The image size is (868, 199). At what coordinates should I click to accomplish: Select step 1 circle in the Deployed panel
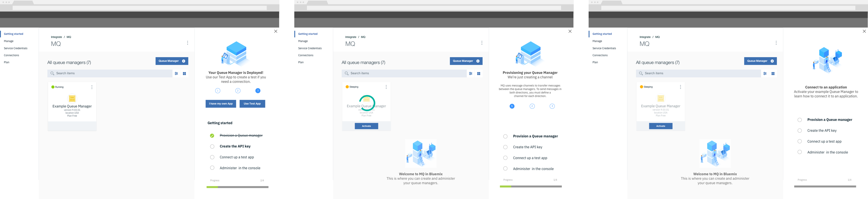tap(218, 91)
